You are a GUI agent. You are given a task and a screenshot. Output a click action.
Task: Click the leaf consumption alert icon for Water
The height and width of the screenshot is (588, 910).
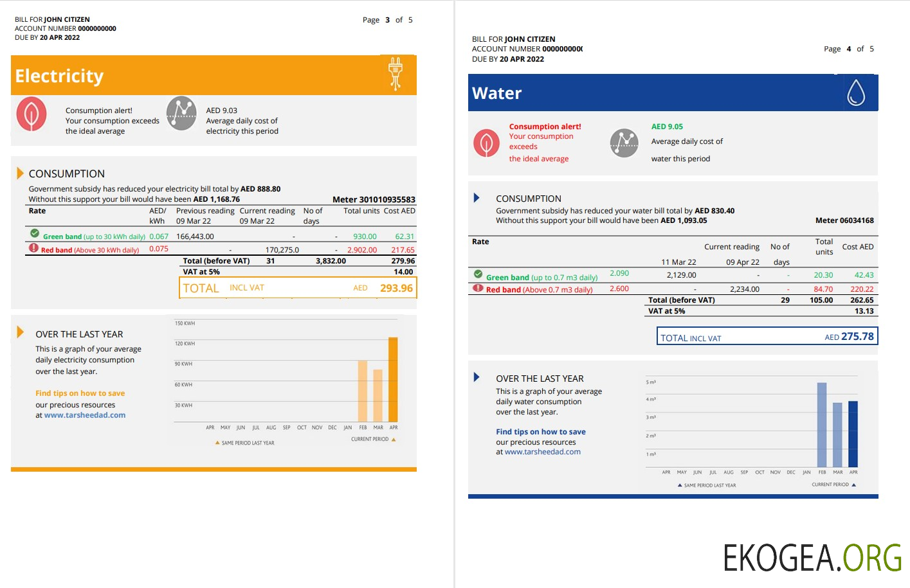pos(486,143)
